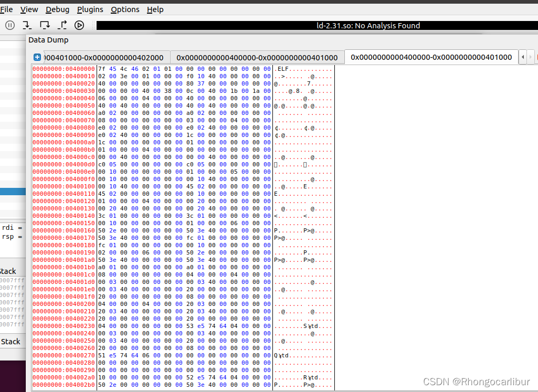Click the ld-2.31.so No Analysis Found bar
The image size is (538, 392).
coord(317,25)
